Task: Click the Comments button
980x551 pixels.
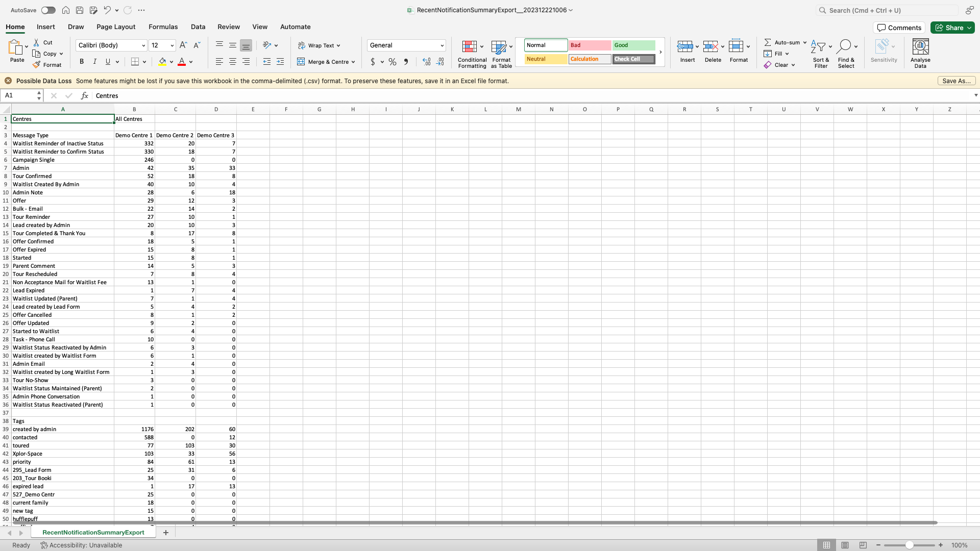Action: (x=899, y=28)
